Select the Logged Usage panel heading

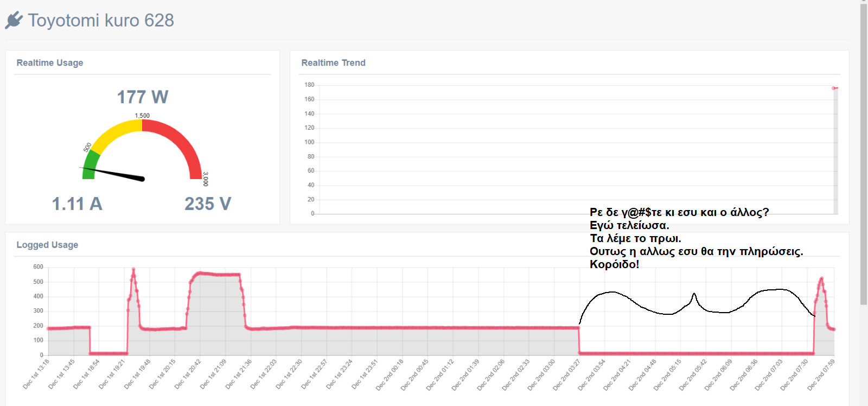[47, 245]
